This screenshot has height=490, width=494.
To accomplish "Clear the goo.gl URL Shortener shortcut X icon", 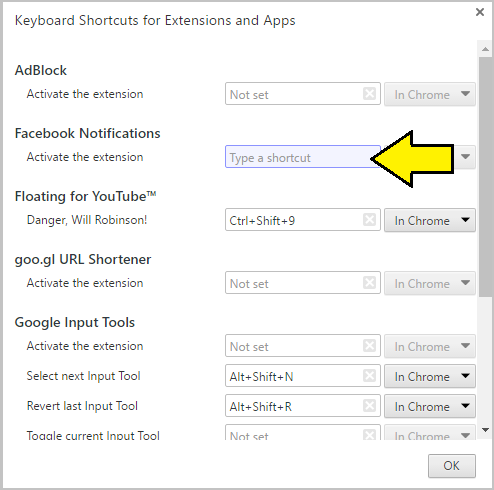I will coord(369,283).
